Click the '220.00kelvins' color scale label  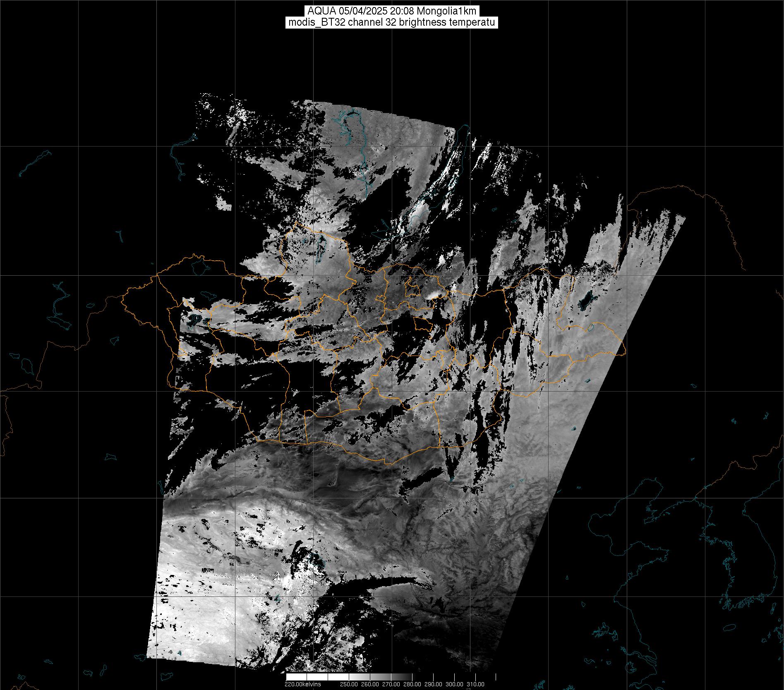tap(302, 684)
